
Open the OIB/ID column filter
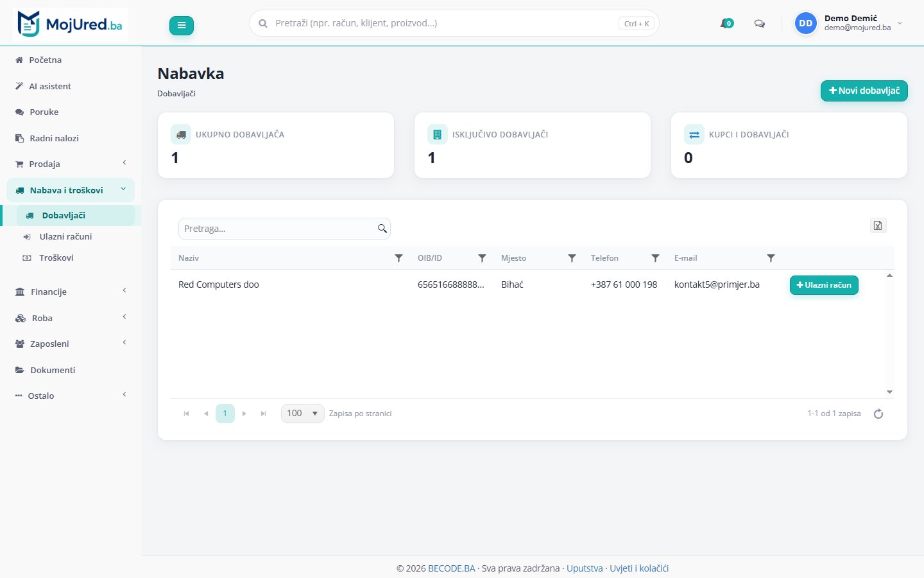[482, 258]
